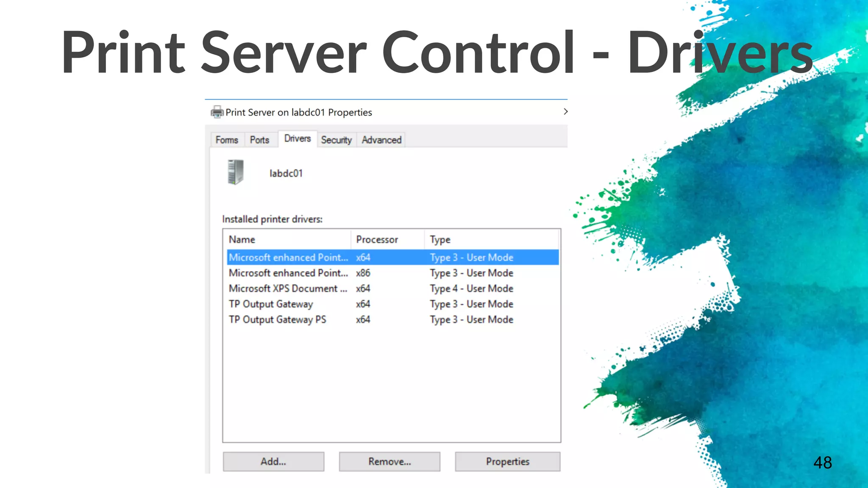The height and width of the screenshot is (488, 868).
Task: Click Type 3 cell of selected x64 driver
Action: (x=471, y=258)
